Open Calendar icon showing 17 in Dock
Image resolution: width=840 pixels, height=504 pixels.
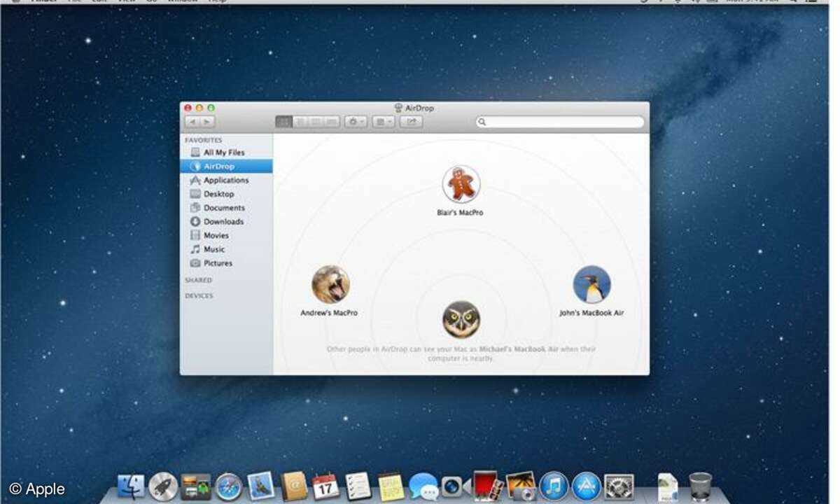click(325, 486)
